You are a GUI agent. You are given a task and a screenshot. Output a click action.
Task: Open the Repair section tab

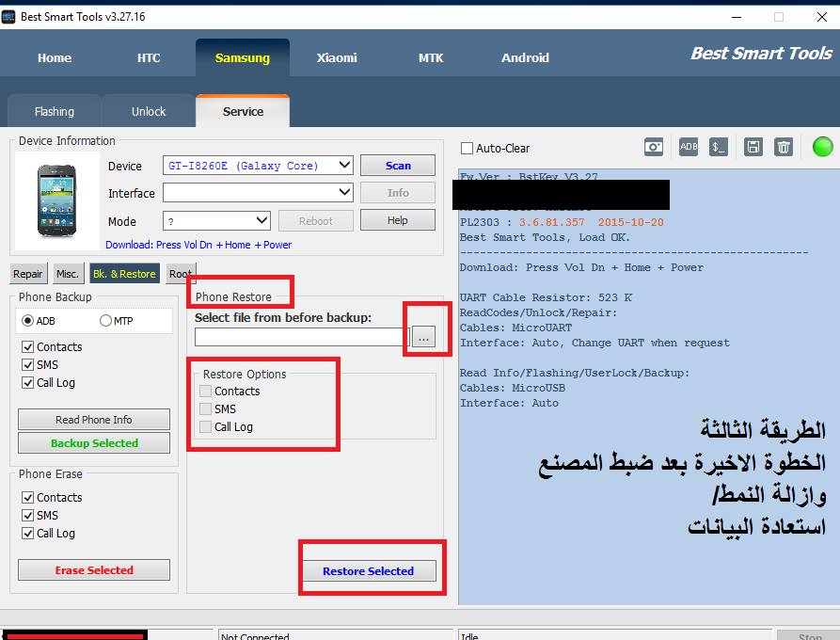tap(28, 274)
